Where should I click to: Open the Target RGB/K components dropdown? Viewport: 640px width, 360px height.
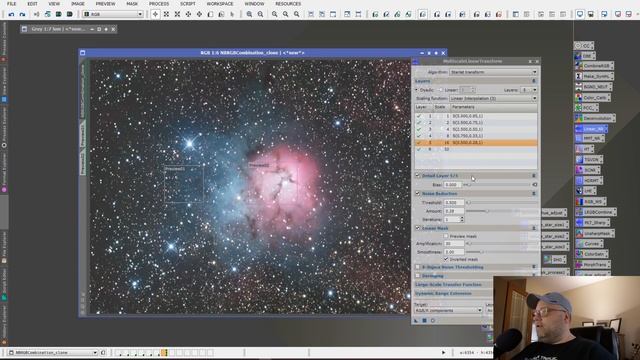(448, 311)
